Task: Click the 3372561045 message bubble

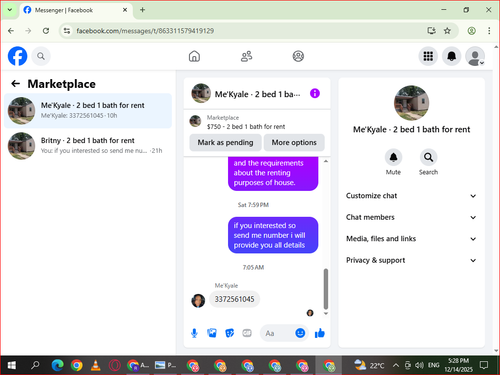Action: coord(234,299)
